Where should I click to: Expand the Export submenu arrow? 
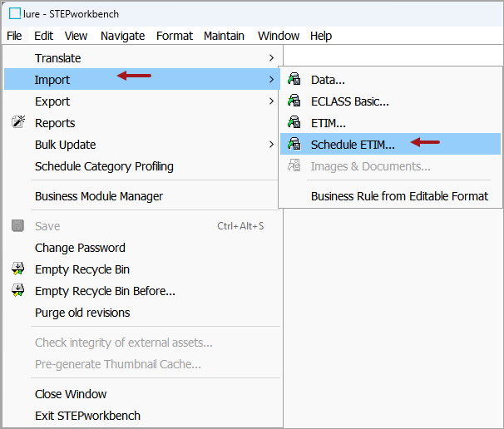tap(272, 101)
